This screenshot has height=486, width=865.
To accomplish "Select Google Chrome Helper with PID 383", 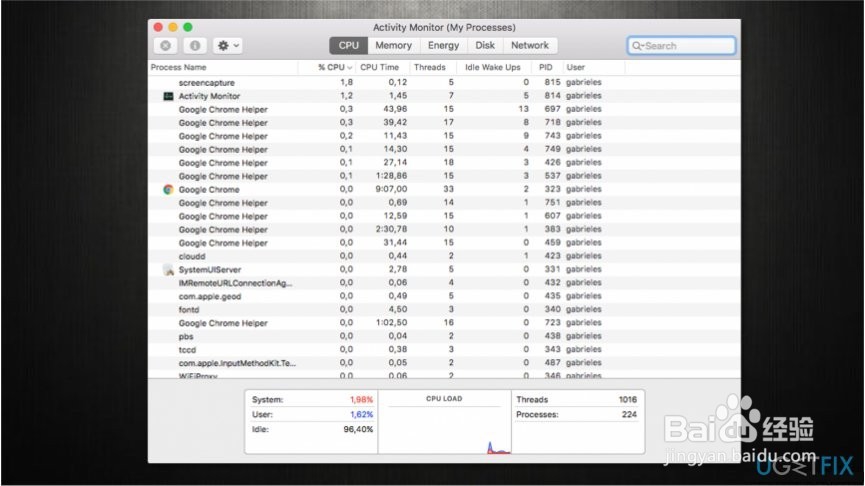I will [444, 229].
